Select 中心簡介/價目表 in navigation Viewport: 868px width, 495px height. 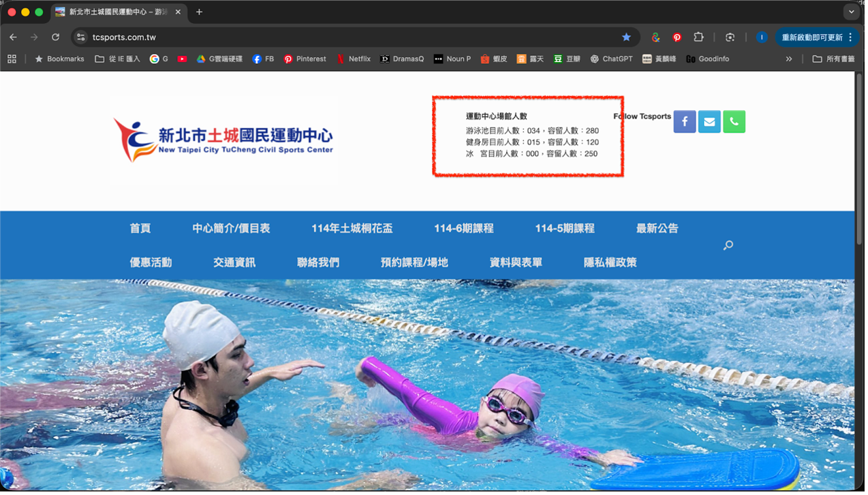[x=231, y=229]
